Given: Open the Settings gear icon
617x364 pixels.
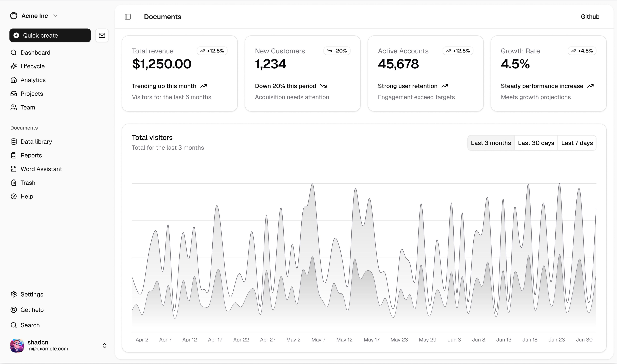Looking at the screenshot, I should pos(14,294).
